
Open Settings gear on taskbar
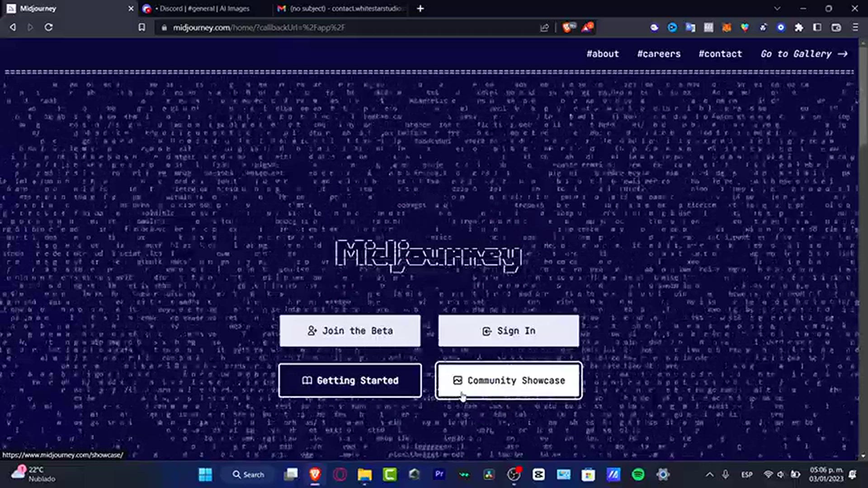point(663,474)
